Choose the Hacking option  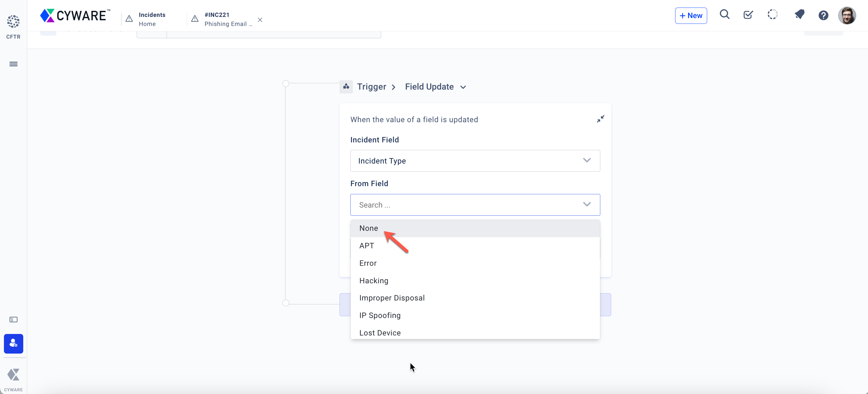373,281
